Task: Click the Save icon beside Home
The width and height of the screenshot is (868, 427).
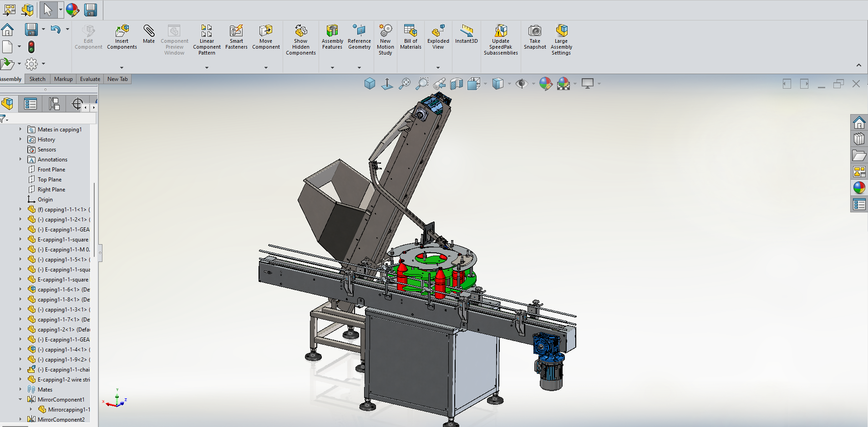Action: pyautogui.click(x=31, y=30)
